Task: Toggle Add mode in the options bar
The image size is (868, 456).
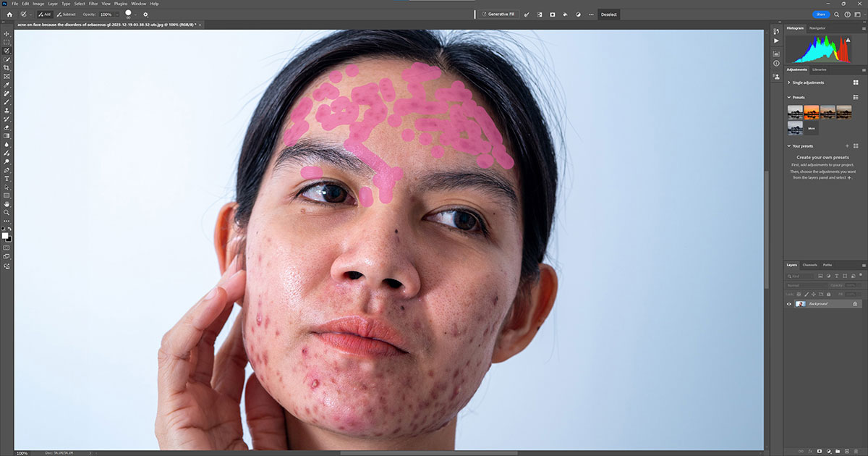Action: point(45,14)
